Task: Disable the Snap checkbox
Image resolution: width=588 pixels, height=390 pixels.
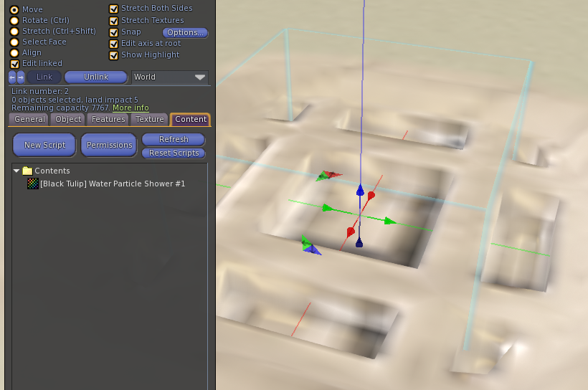Action: [113, 32]
